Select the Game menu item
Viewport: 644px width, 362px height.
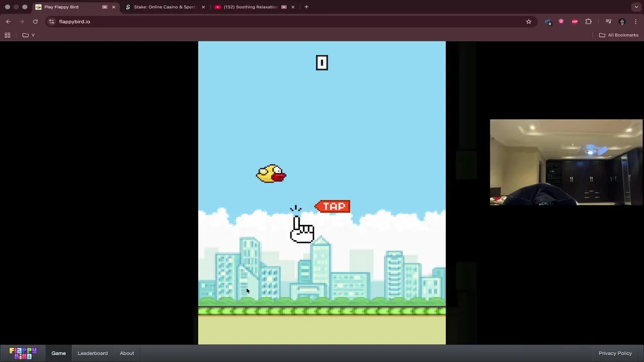coord(58,353)
